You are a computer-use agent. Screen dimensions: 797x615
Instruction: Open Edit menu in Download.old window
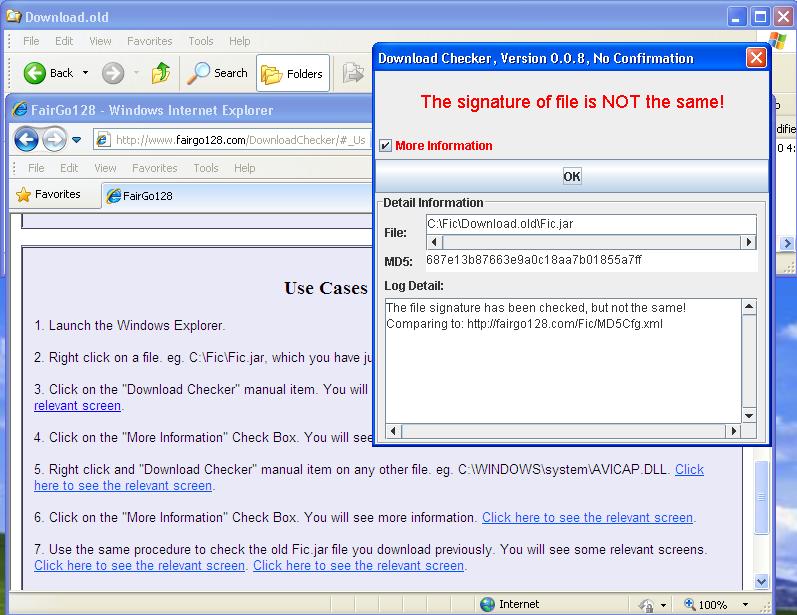click(x=64, y=41)
